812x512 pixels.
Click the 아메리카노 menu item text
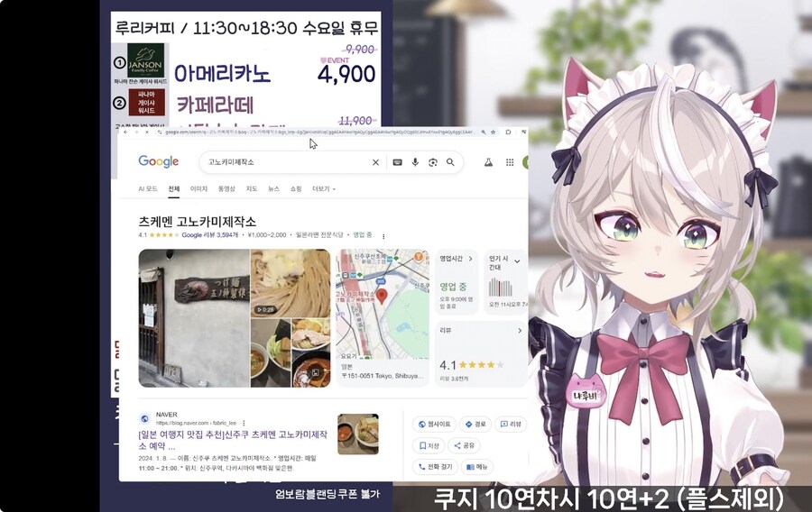point(222,73)
